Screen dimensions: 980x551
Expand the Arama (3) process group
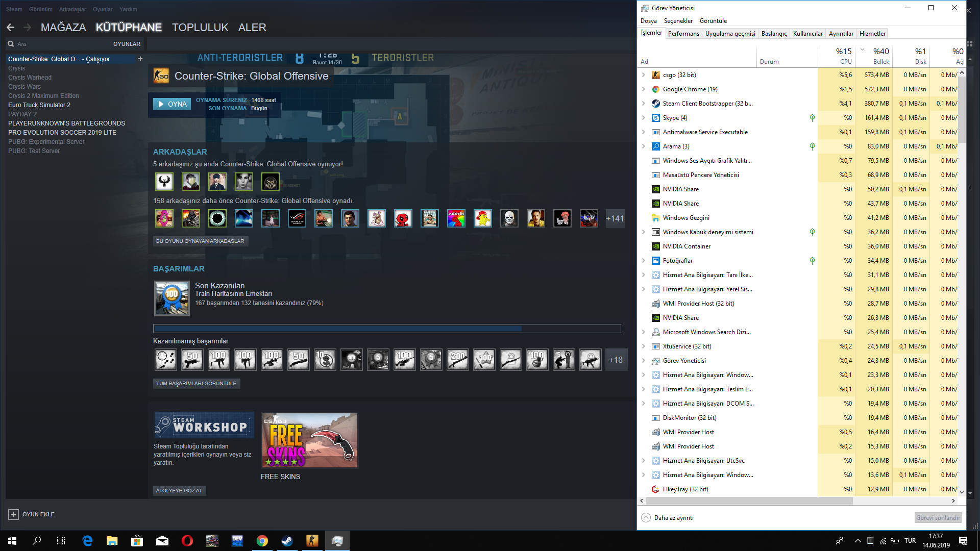(x=643, y=146)
